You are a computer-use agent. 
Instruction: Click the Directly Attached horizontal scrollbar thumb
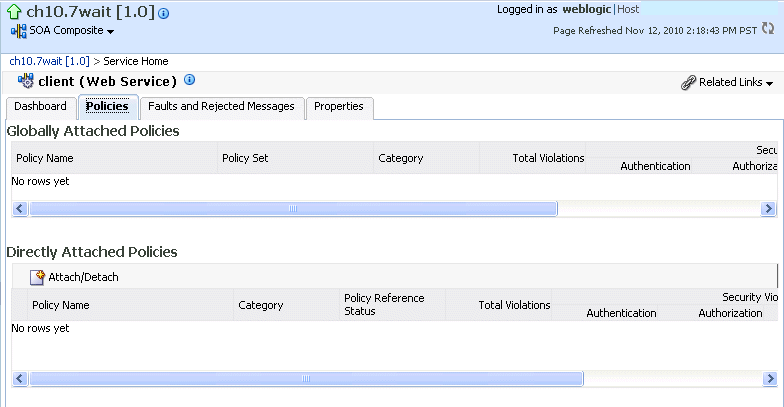(306, 378)
